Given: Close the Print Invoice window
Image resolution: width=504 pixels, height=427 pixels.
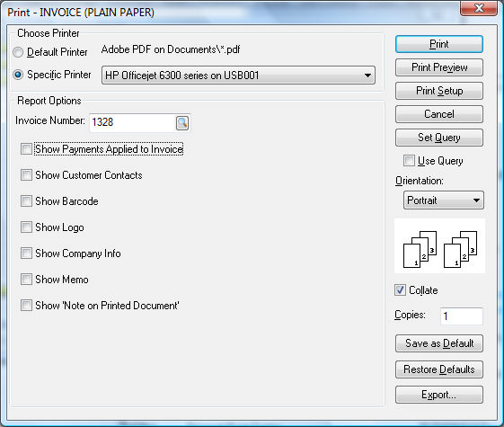Looking at the screenshot, I should point(479,8).
